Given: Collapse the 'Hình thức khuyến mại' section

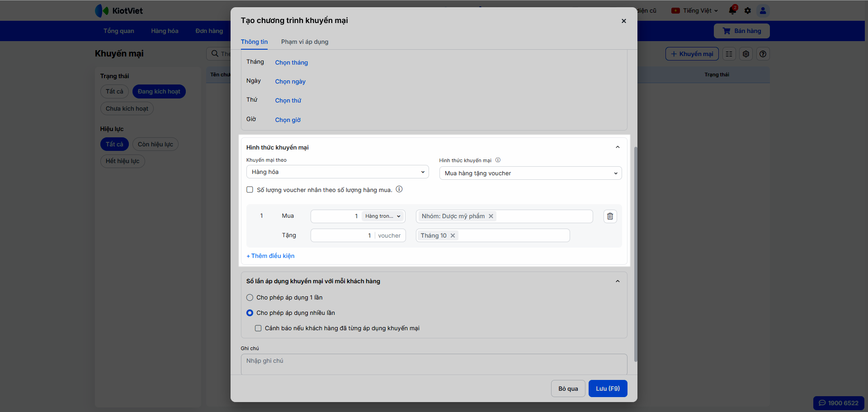Looking at the screenshot, I should click(x=618, y=147).
